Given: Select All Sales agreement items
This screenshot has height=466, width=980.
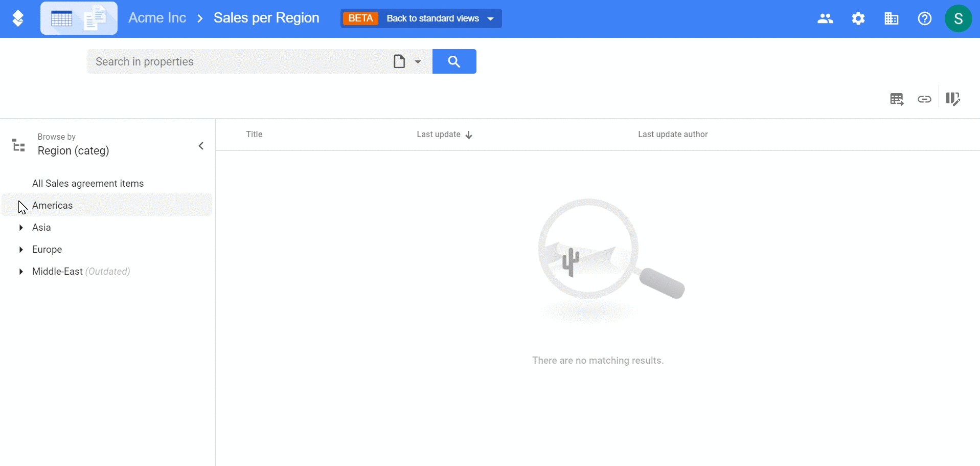Looking at the screenshot, I should [88, 184].
